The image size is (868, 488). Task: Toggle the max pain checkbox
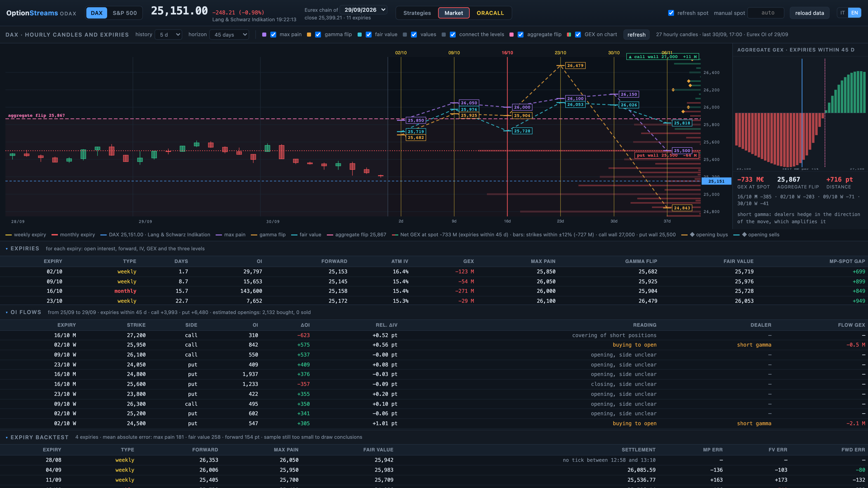click(x=273, y=34)
